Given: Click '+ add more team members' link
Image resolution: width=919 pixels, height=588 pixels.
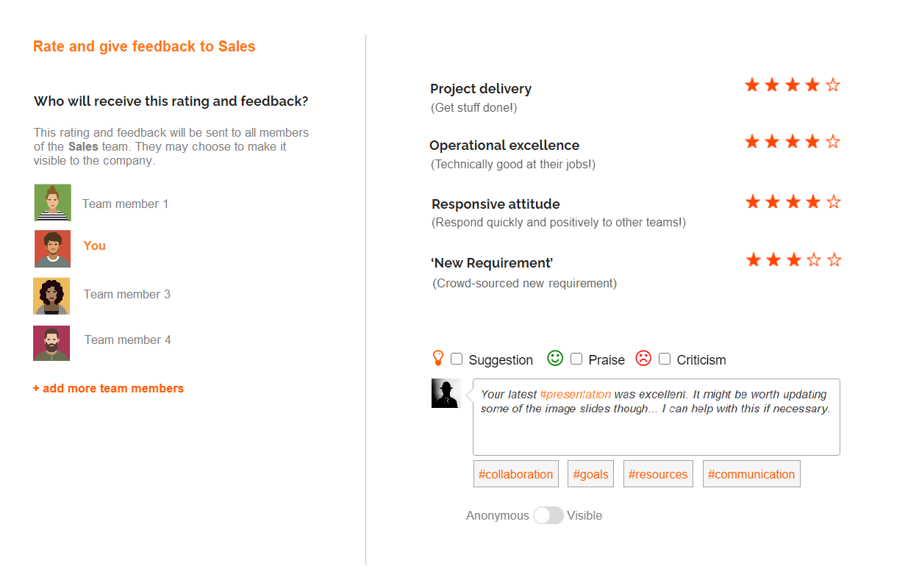Looking at the screenshot, I should click(108, 388).
